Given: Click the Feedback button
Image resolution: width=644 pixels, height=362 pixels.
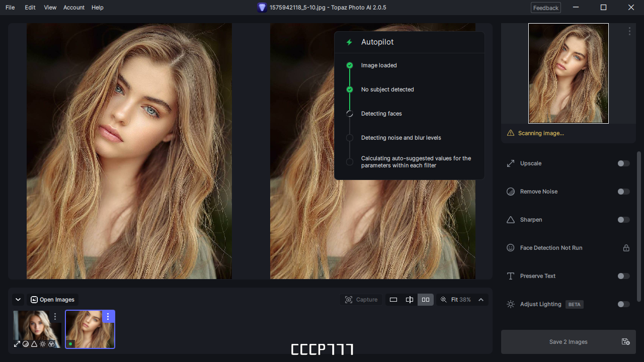Looking at the screenshot, I should click(x=546, y=8).
